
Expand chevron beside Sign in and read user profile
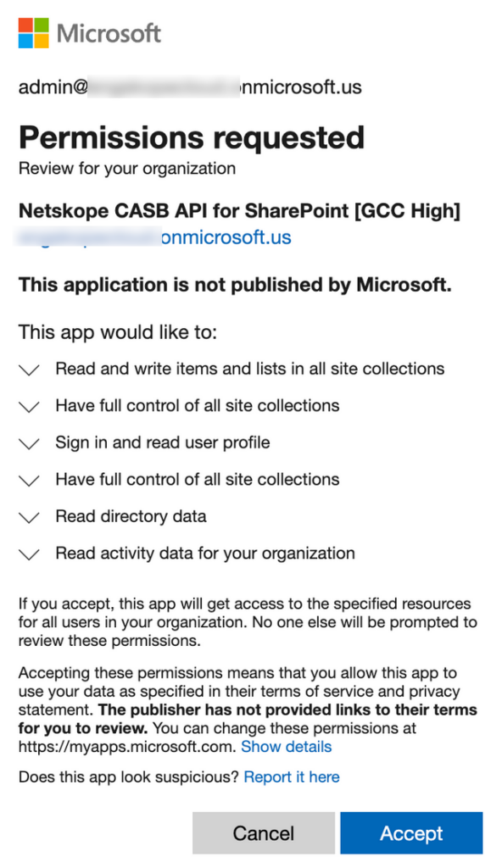pyautogui.click(x=29, y=444)
